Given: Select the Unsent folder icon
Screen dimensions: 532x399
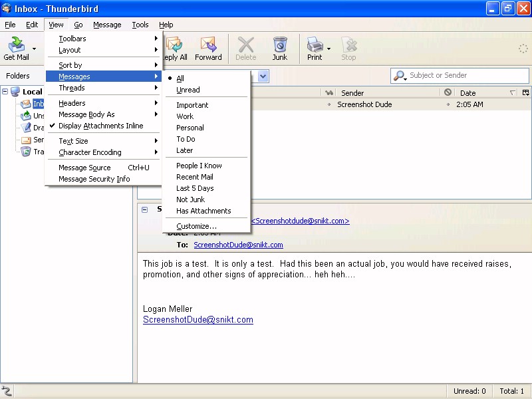Looking at the screenshot, I should 26,116.
